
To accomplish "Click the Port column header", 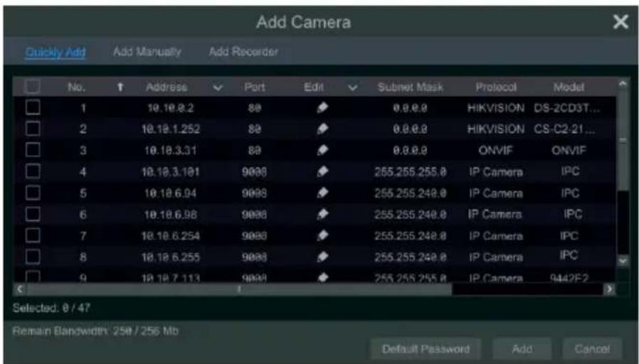I will pyautogui.click(x=255, y=87).
